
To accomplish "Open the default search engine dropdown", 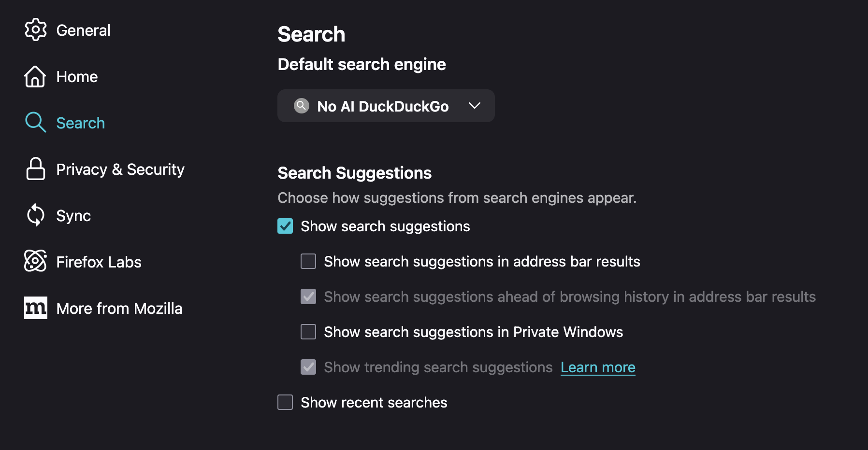I will click(385, 106).
